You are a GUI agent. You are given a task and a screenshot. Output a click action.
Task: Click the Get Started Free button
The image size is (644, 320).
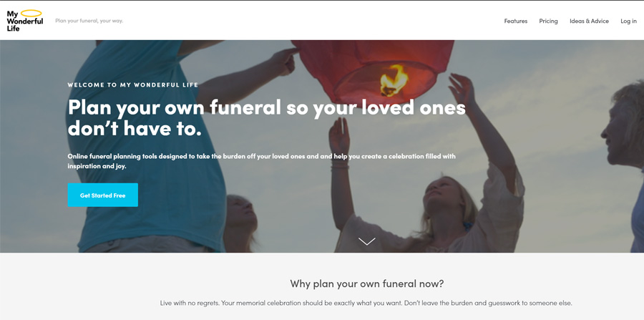(102, 195)
